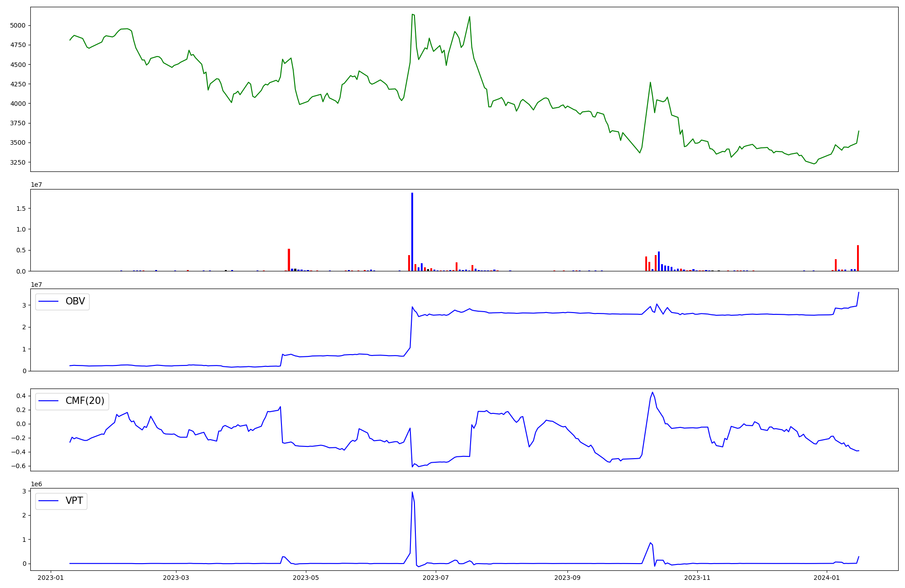Click the 2023-05 x-axis tick label
905x588 pixels.
306,578
